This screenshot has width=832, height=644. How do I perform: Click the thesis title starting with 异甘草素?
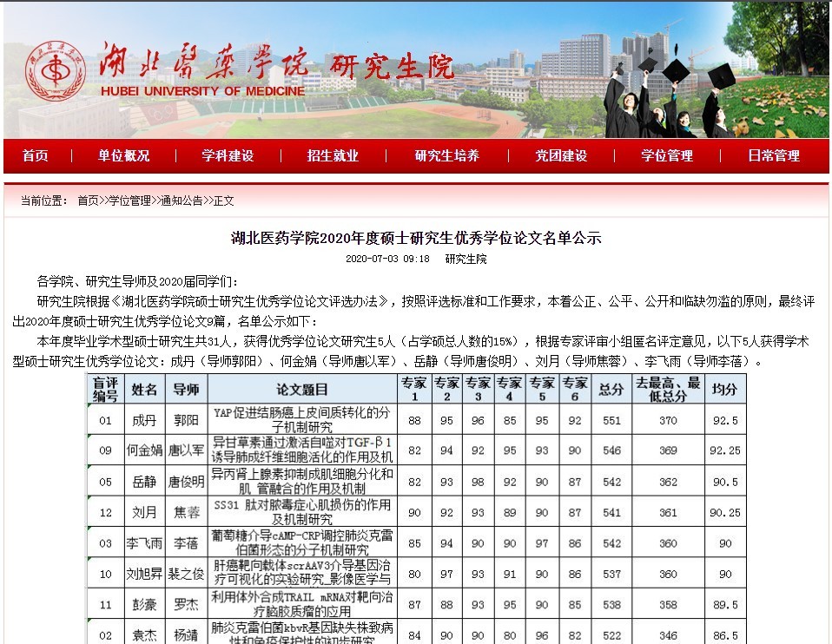point(302,450)
